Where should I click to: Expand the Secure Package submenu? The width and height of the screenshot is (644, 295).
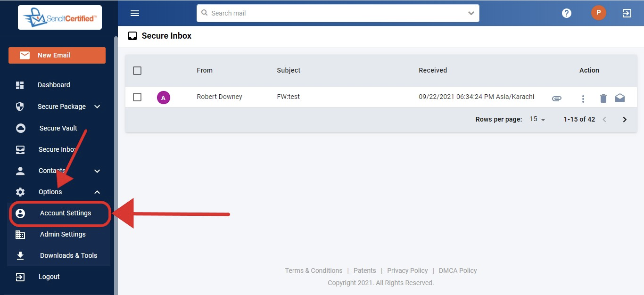97,107
